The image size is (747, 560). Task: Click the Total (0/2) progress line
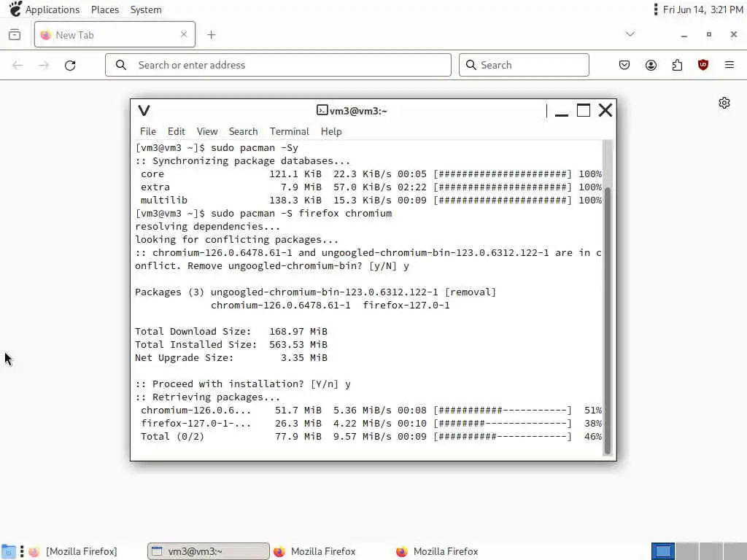point(371,436)
